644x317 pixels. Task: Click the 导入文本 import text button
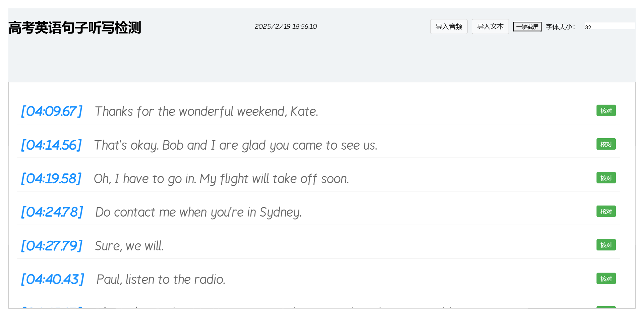[490, 26]
